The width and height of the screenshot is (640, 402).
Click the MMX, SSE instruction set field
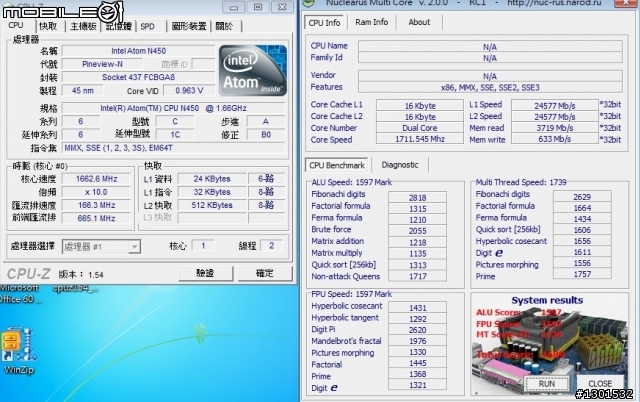173,148
